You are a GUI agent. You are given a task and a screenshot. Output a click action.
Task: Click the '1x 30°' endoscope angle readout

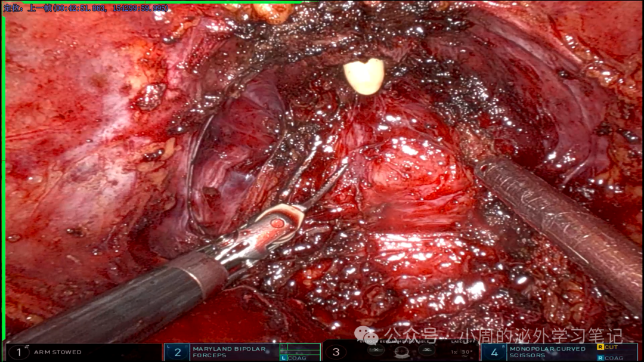coord(462,352)
